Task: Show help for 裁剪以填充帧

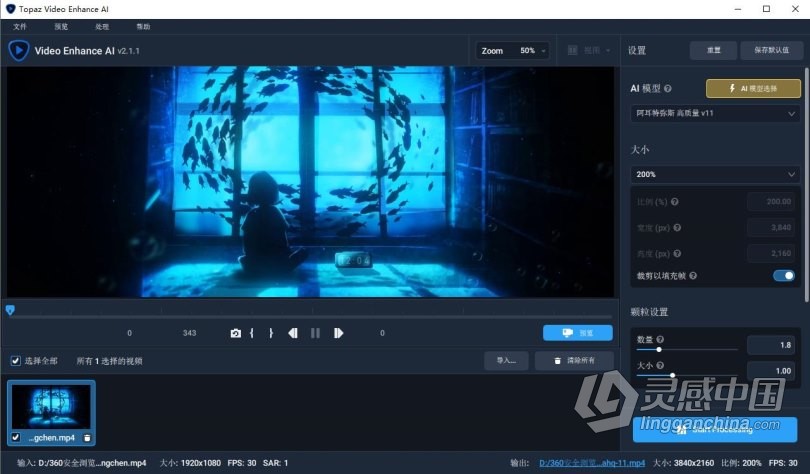Action: [693, 276]
